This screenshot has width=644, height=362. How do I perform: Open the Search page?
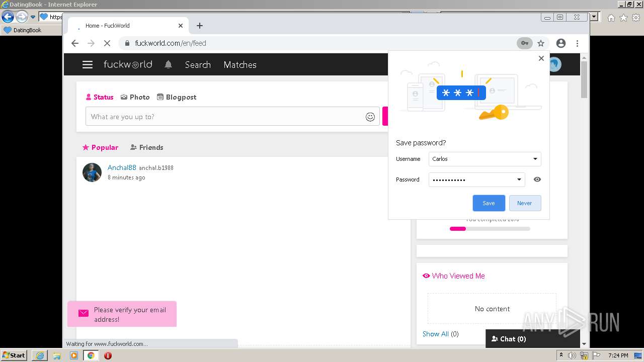pyautogui.click(x=198, y=65)
